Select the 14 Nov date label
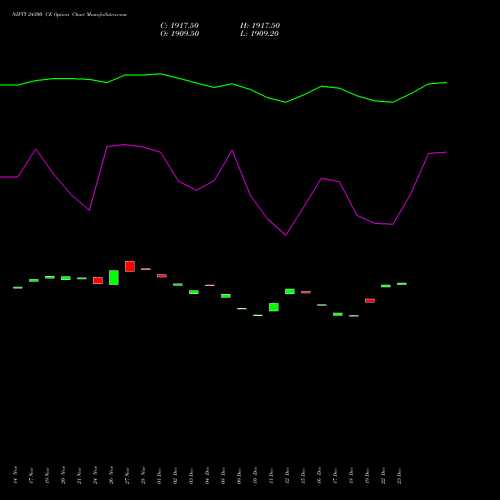Image resolution: width=500 pixels, height=500 pixels. click(15, 475)
